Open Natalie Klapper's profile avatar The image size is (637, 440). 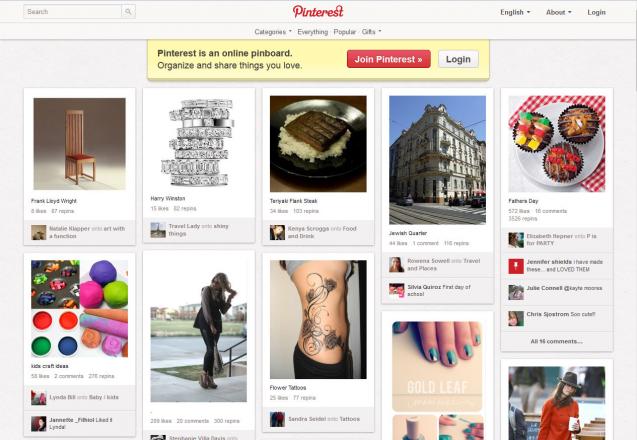(x=39, y=232)
